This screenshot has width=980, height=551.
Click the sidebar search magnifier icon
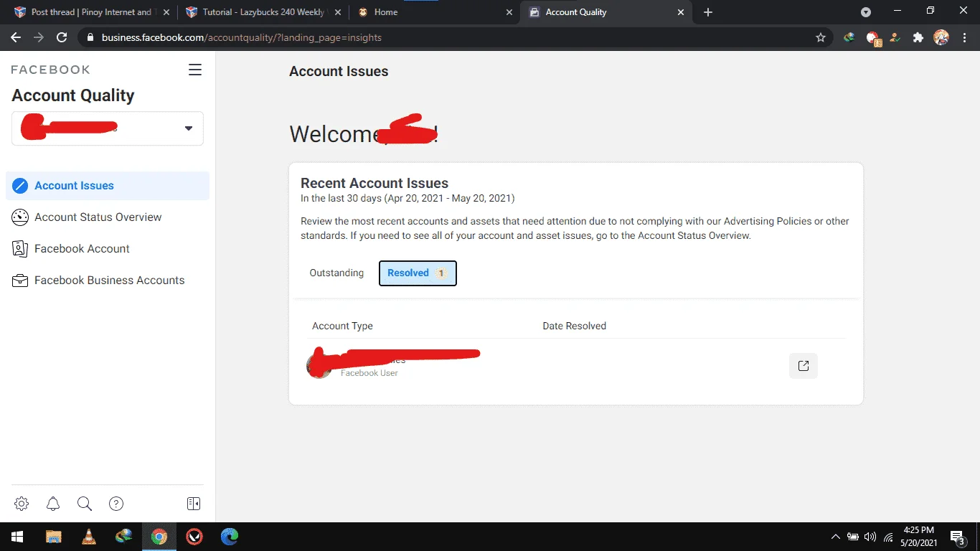85,504
